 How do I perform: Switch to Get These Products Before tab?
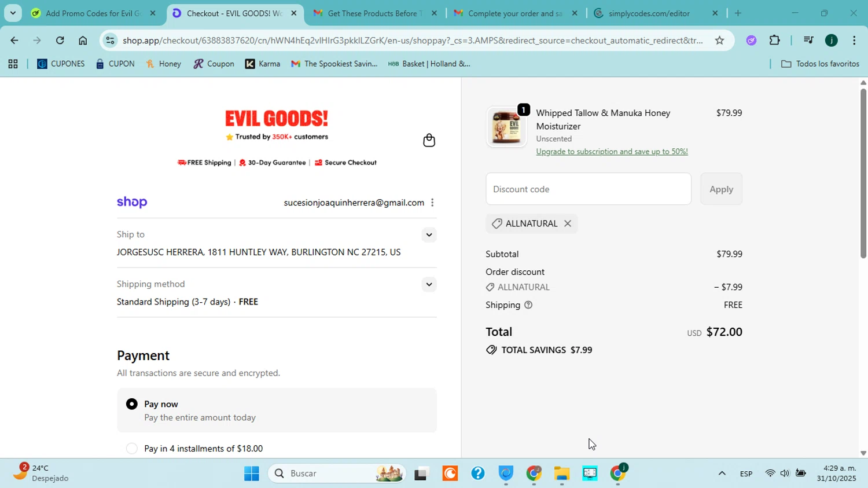tap(374, 13)
